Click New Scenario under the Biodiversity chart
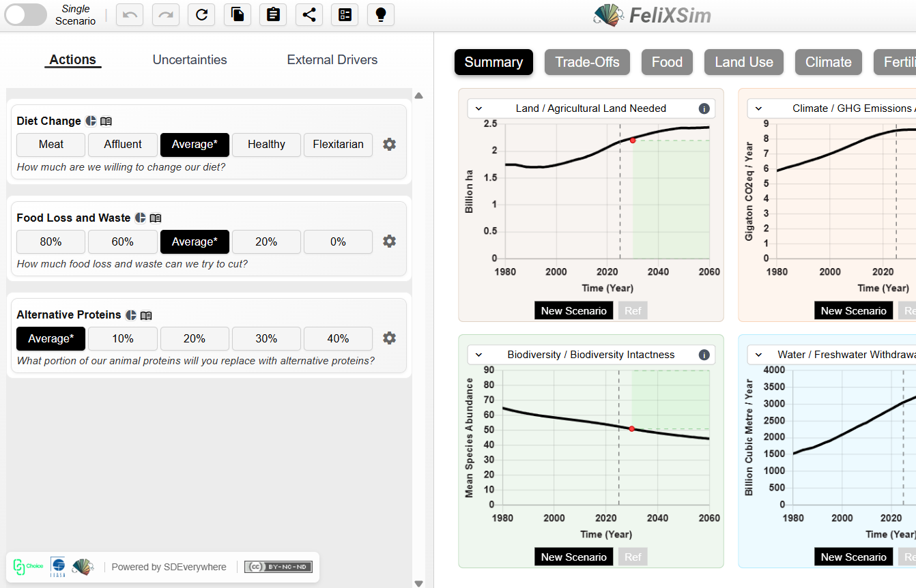Image resolution: width=916 pixels, height=588 pixels. click(574, 557)
